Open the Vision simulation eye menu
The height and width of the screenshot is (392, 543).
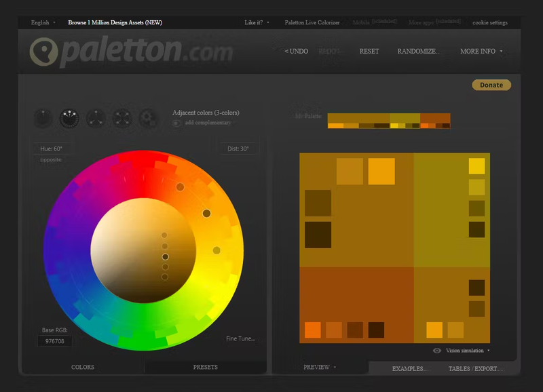click(437, 351)
